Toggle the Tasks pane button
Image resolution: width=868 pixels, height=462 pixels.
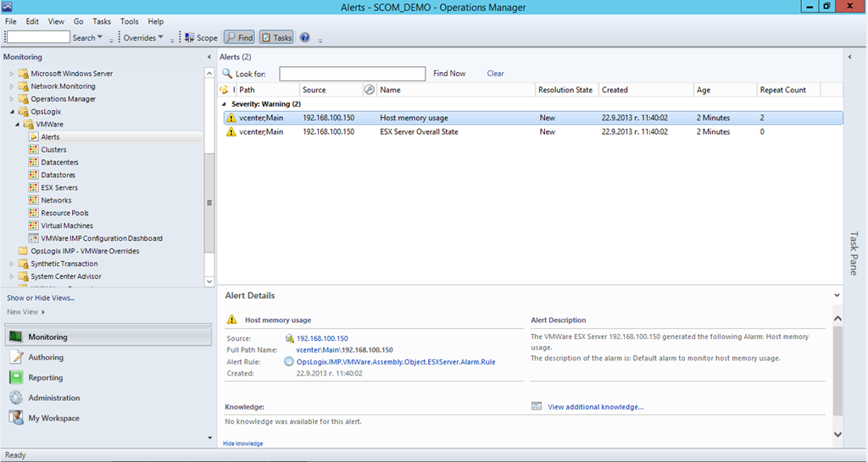pos(276,37)
